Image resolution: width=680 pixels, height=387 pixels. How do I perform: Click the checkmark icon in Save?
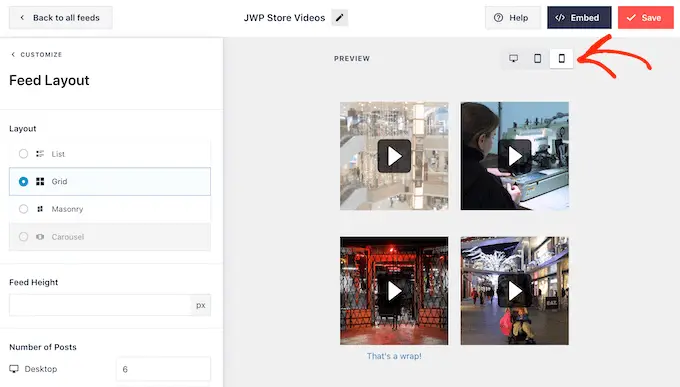(631, 18)
